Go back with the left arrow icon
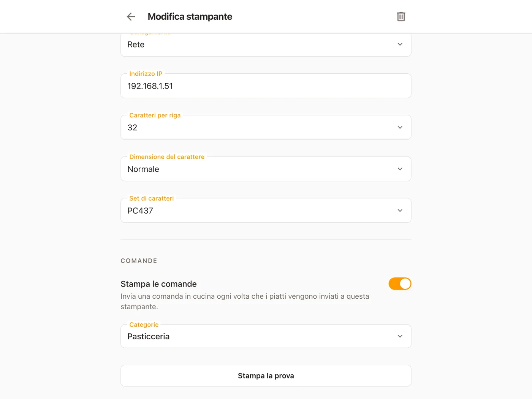 131,17
